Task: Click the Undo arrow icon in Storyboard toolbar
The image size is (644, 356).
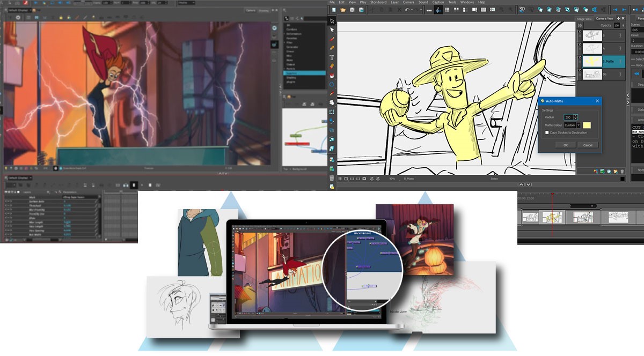Action: coord(407,10)
